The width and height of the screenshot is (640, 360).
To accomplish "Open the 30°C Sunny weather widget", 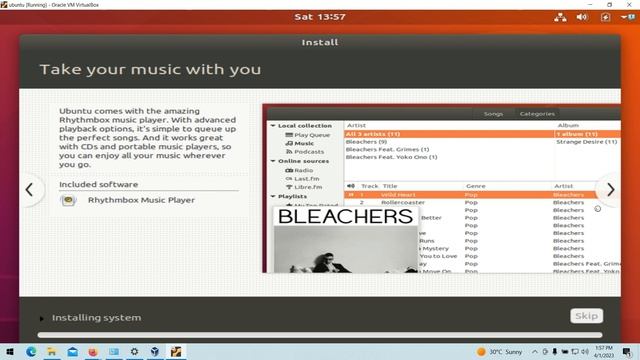I will point(500,352).
